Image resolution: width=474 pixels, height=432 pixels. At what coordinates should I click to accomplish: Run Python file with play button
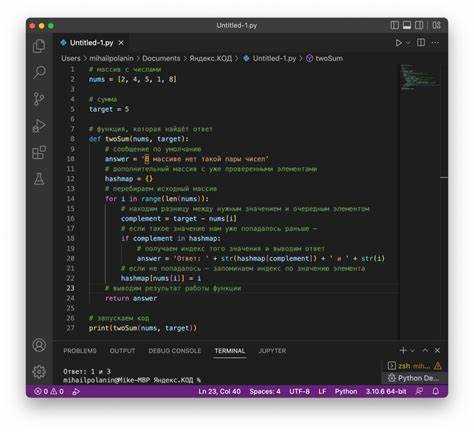click(x=398, y=43)
